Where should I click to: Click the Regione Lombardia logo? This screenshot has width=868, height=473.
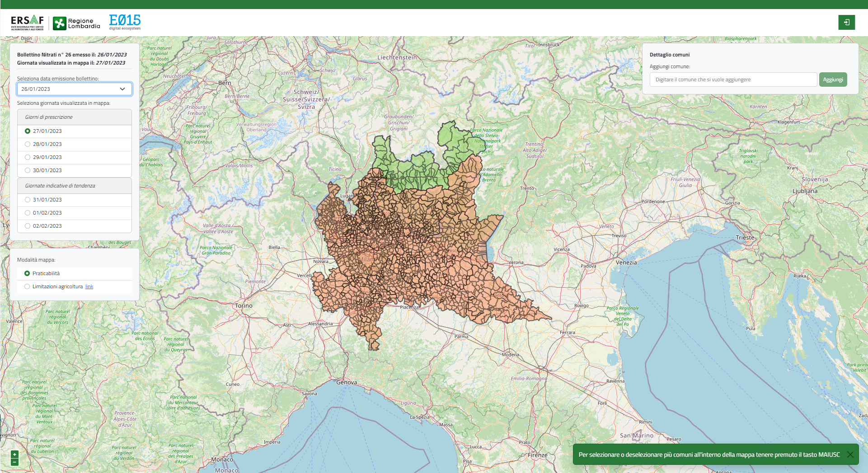click(x=76, y=23)
